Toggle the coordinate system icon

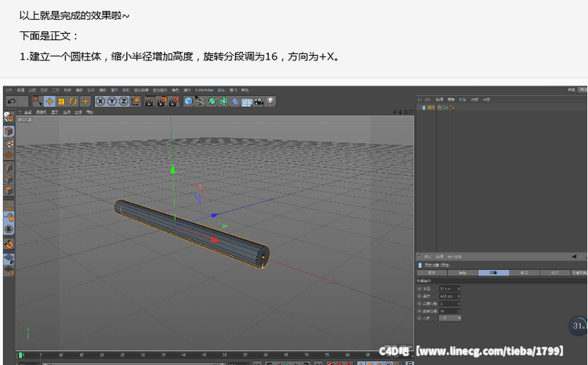[x=136, y=101]
